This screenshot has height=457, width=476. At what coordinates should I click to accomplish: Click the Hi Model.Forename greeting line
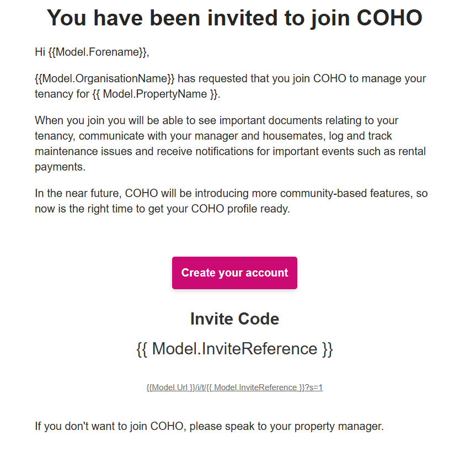click(x=92, y=52)
